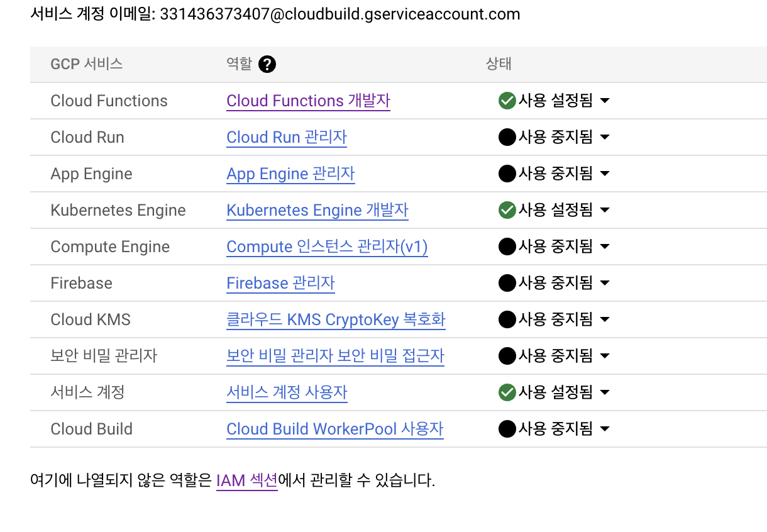This screenshot has height=532, width=767.
Task: Click the 사용 중지됨 status text for Cloud KMS
Action: tap(556, 319)
